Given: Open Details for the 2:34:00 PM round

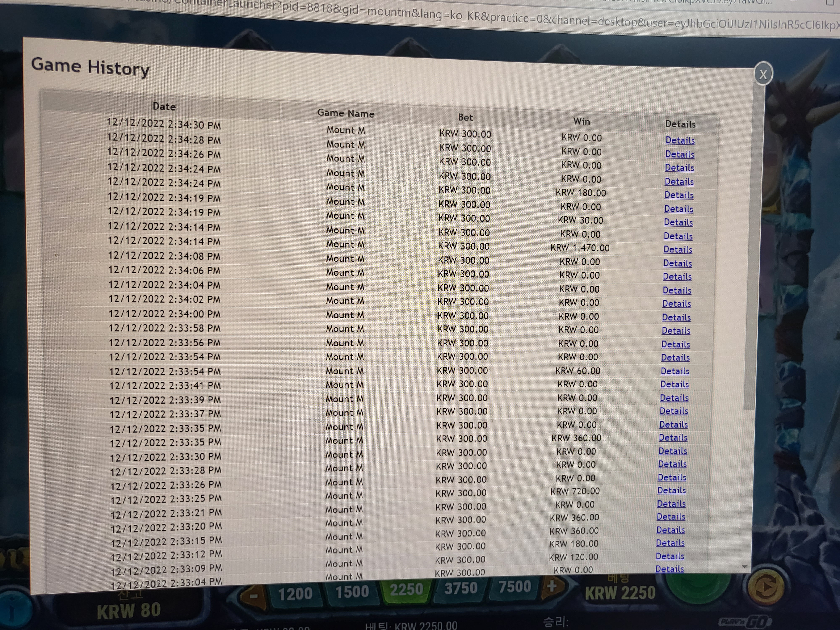Looking at the screenshot, I should (676, 317).
